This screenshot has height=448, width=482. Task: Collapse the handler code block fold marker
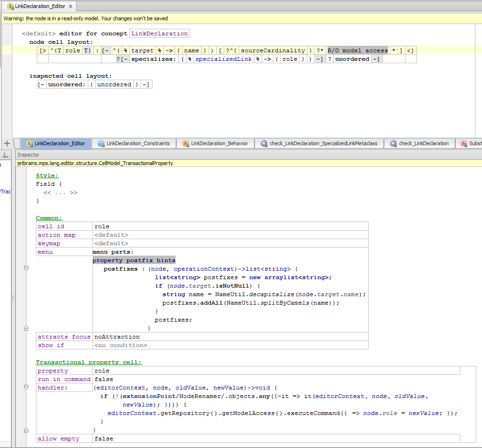tap(26, 388)
